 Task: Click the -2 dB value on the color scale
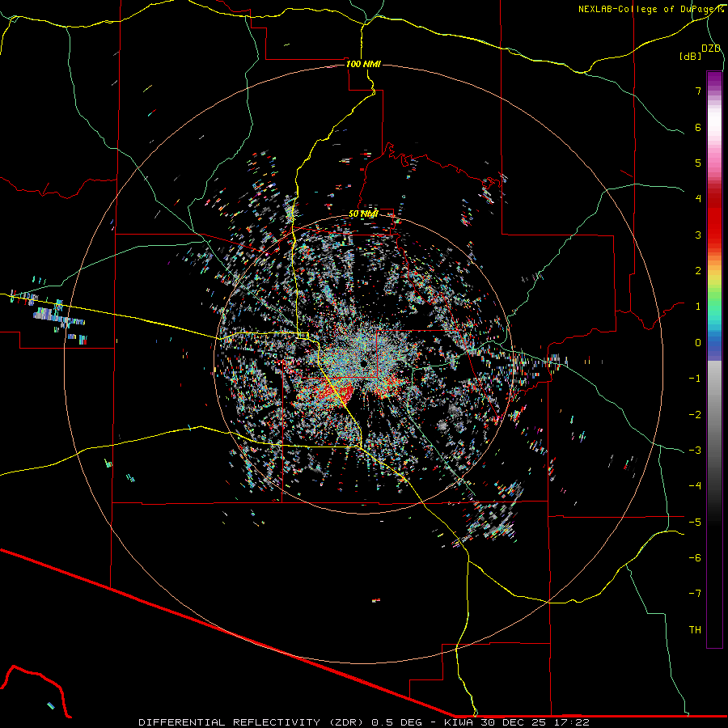tap(695, 415)
